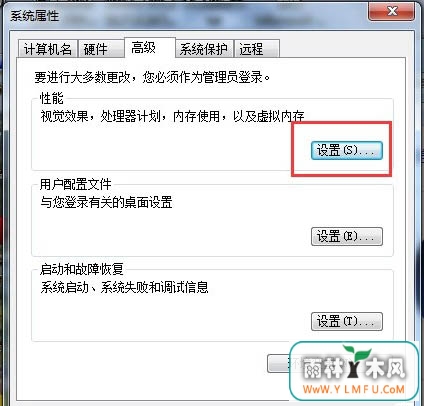Viewport: 424px width, 406px height.
Task: Click the www.ylmfu.com watermark text
Action: (354, 389)
